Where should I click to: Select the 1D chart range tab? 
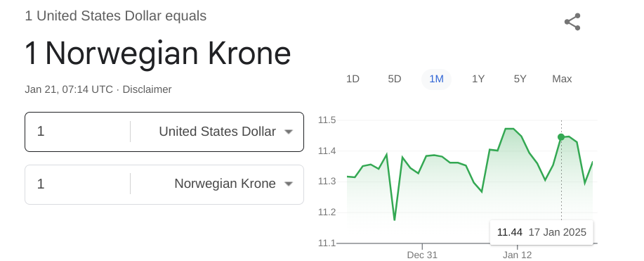[x=353, y=79]
